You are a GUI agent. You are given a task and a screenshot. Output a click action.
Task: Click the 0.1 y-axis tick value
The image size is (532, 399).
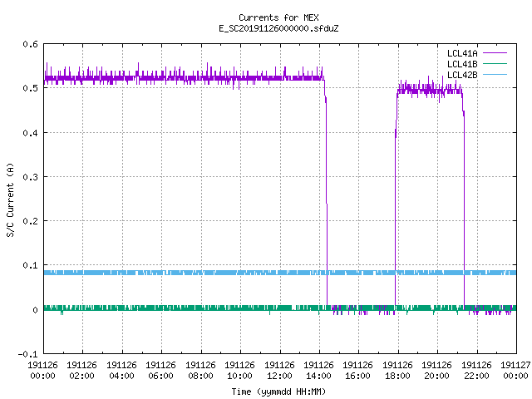click(x=30, y=265)
